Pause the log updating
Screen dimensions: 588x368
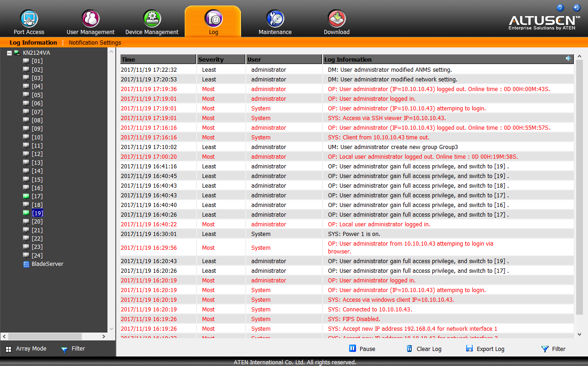click(x=362, y=349)
